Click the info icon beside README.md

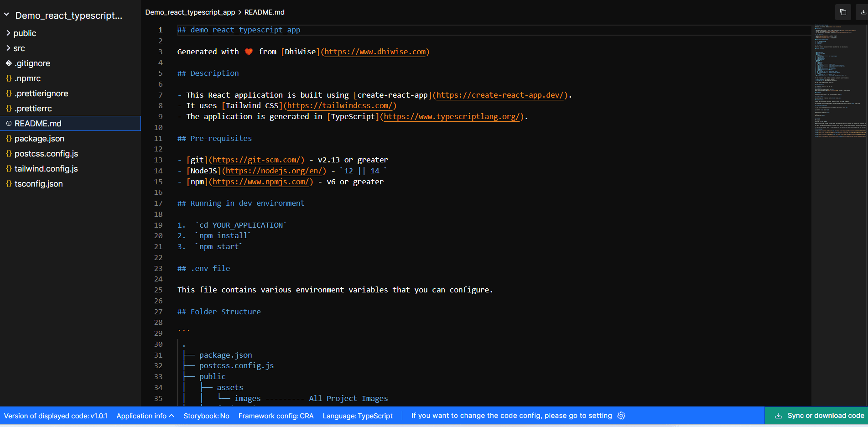[x=9, y=124]
